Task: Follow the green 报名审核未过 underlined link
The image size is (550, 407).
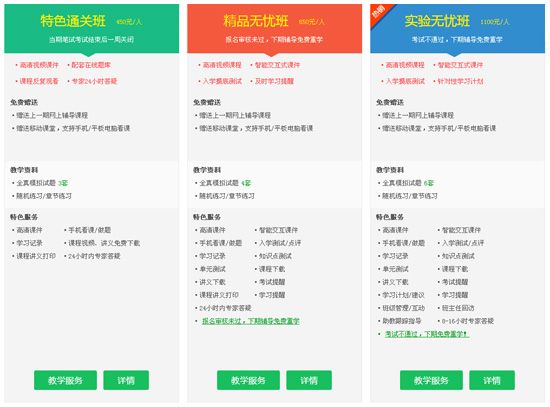Action: pos(251,321)
